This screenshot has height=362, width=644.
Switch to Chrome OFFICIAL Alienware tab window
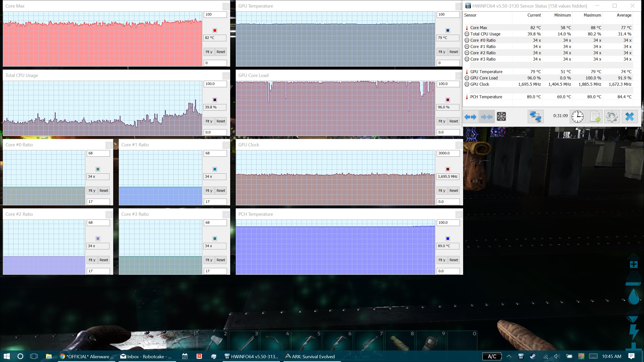coord(87,356)
